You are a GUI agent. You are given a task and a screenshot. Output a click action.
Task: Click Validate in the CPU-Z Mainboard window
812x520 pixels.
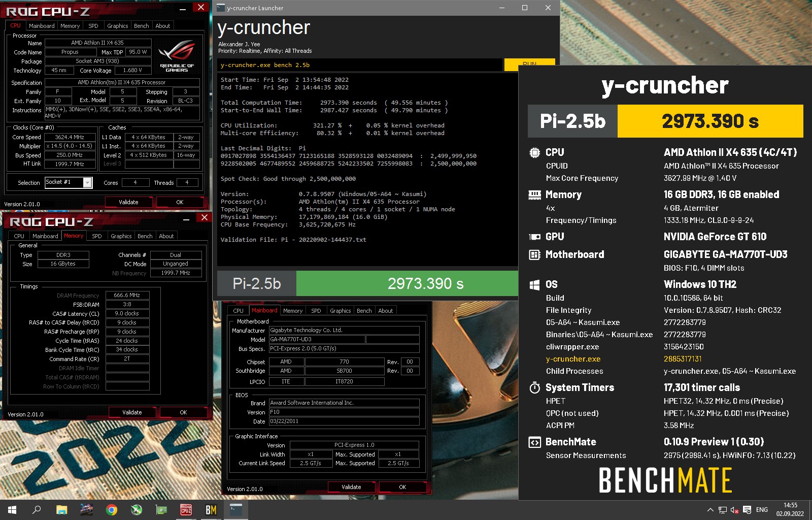351,487
